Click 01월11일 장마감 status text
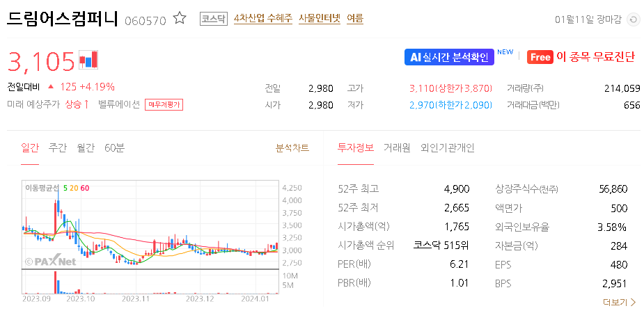Viewport: 644px width, 313px height. [588, 19]
